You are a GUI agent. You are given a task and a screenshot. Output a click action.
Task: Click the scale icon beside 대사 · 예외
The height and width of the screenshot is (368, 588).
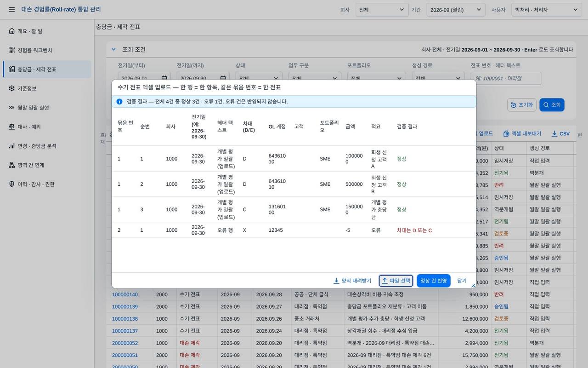11,126
